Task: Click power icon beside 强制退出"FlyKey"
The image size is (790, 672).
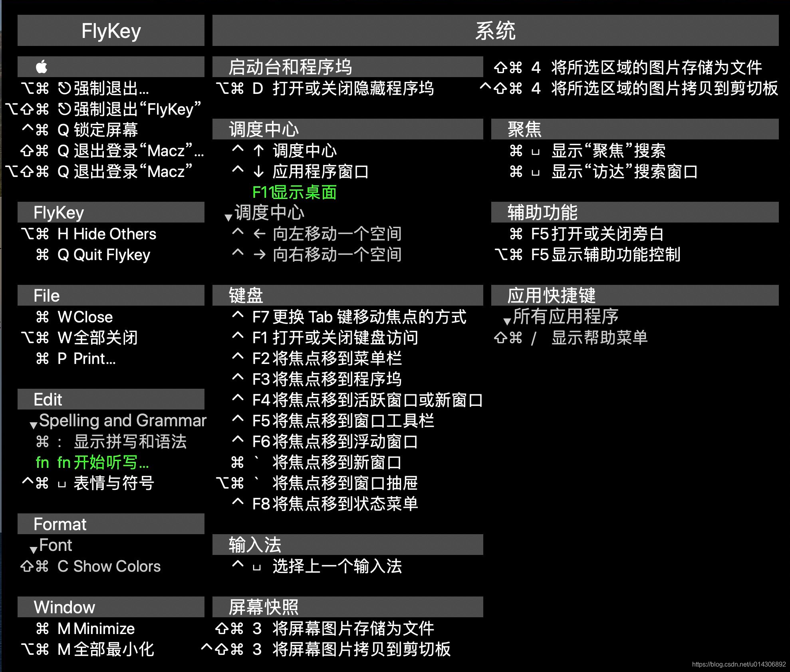Action: [x=64, y=109]
